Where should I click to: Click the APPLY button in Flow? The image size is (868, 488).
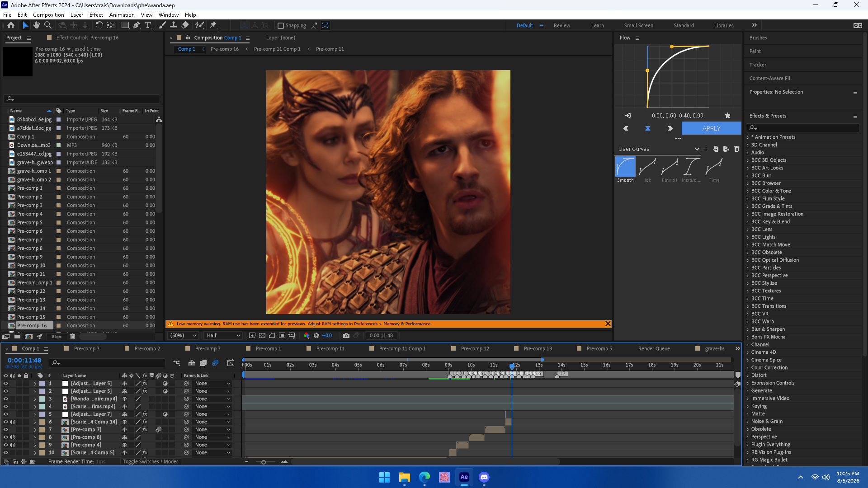point(711,128)
